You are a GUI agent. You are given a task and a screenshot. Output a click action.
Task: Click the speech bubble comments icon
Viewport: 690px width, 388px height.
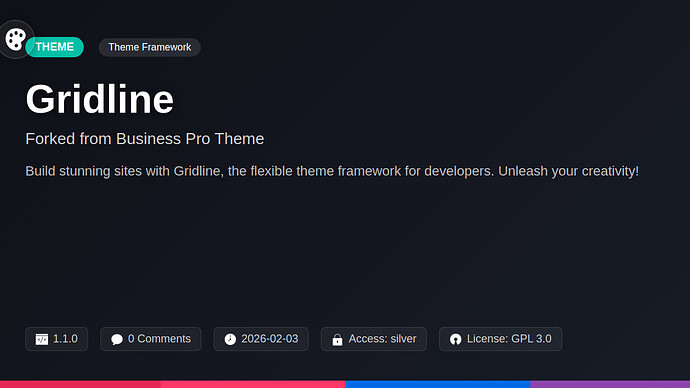point(117,339)
